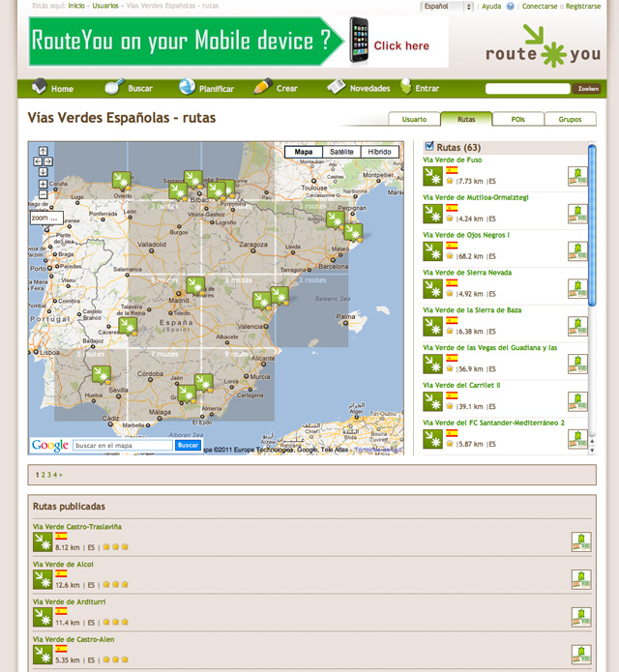The width and height of the screenshot is (619, 672).
Task: Open Via Verde de Mutiloa-Ormaiztegi link
Action: 476,197
